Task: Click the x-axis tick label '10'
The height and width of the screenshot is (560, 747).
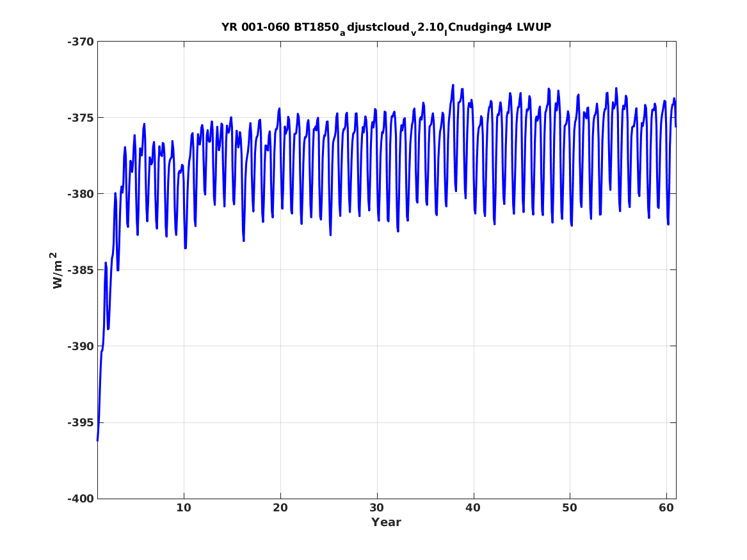Action: coord(184,508)
